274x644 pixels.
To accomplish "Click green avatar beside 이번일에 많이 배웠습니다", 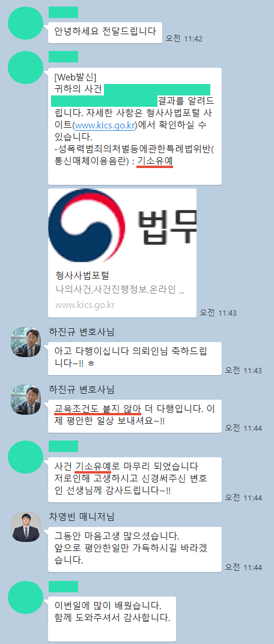I will 25,598.
